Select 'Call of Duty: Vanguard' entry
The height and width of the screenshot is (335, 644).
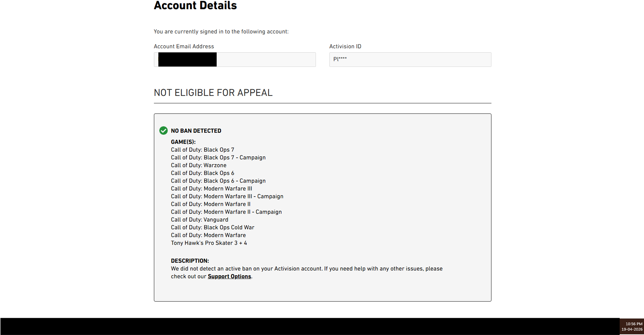click(x=200, y=220)
